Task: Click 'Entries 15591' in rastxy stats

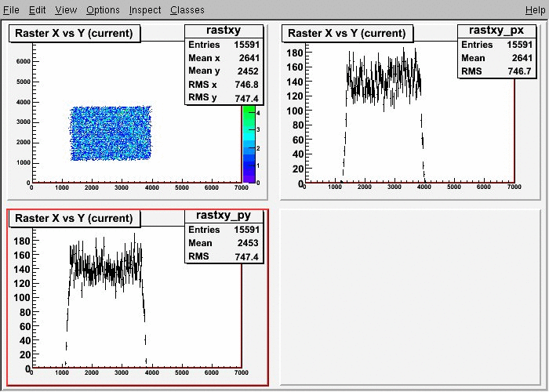Action: (224, 45)
